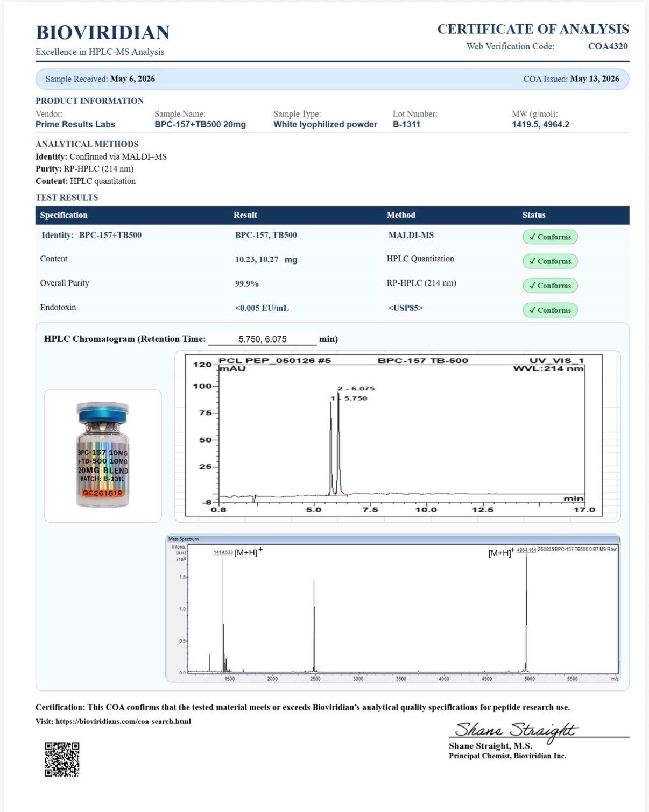Click the Method column header
Screen dimensions: 649x812
(x=401, y=215)
